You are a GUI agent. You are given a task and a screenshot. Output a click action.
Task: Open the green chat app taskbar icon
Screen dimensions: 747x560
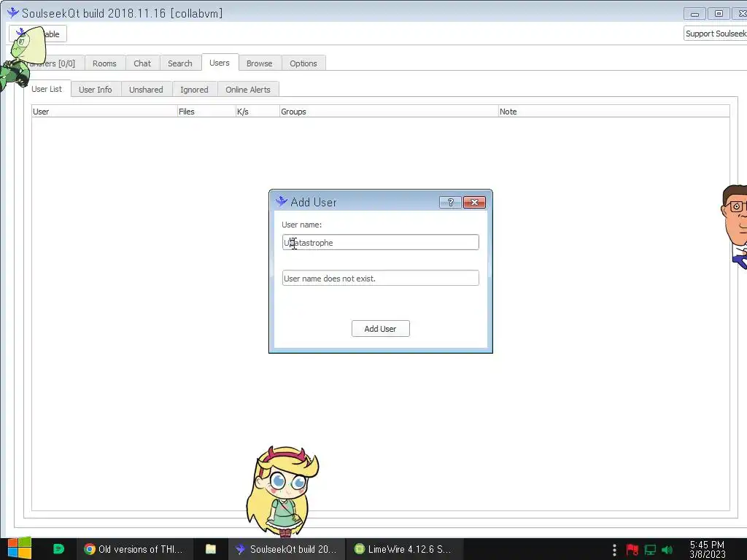pyautogui.click(x=58, y=549)
